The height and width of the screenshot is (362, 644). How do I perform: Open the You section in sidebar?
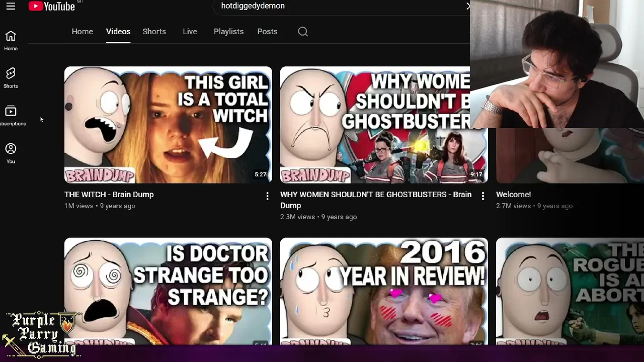pyautogui.click(x=11, y=153)
